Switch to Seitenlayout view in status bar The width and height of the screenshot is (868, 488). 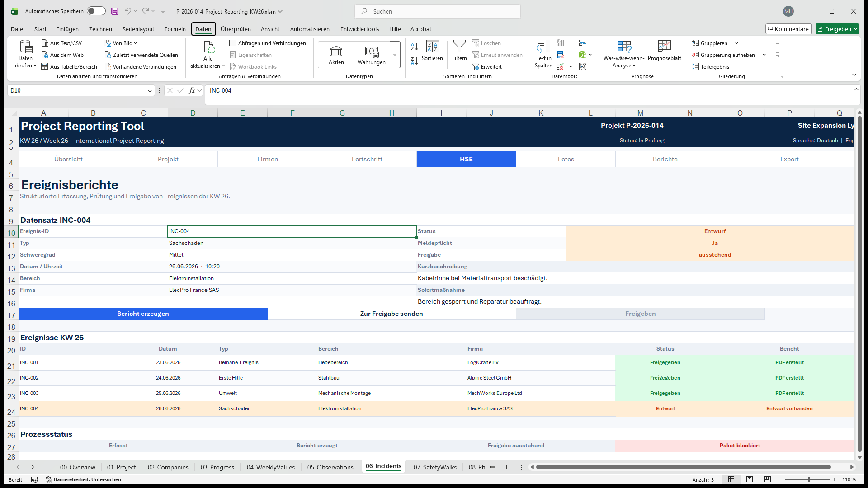[750, 479]
